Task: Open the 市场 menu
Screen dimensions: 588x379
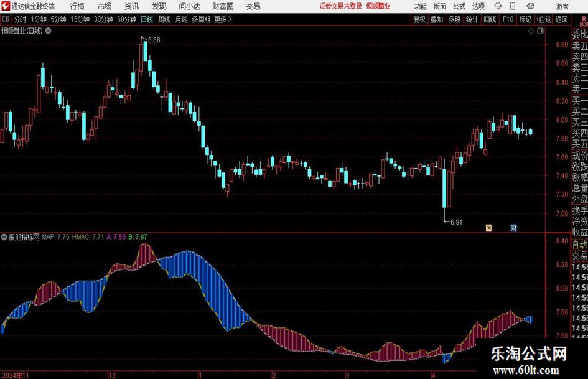Action: (105, 6)
